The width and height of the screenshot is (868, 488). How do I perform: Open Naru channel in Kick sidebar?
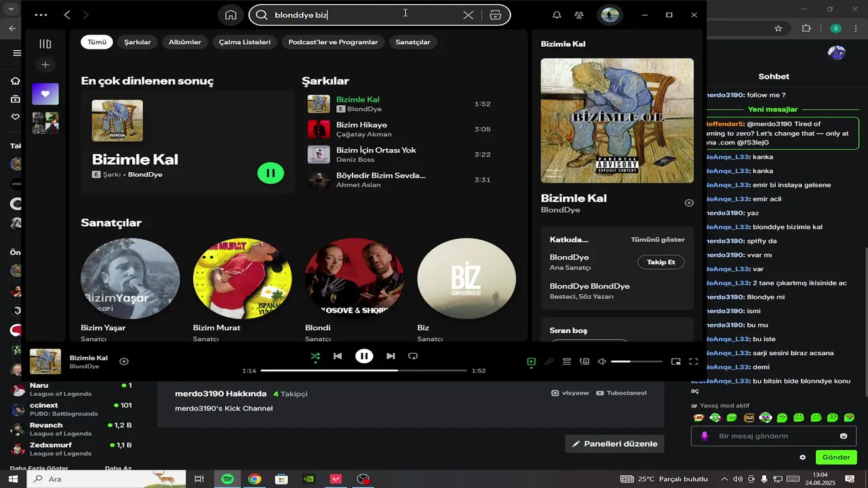[71, 389]
